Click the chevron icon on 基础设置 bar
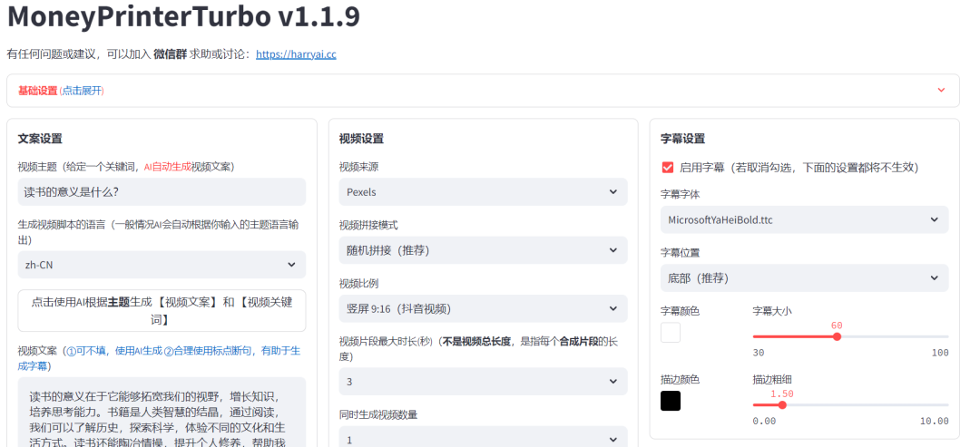 point(941,91)
